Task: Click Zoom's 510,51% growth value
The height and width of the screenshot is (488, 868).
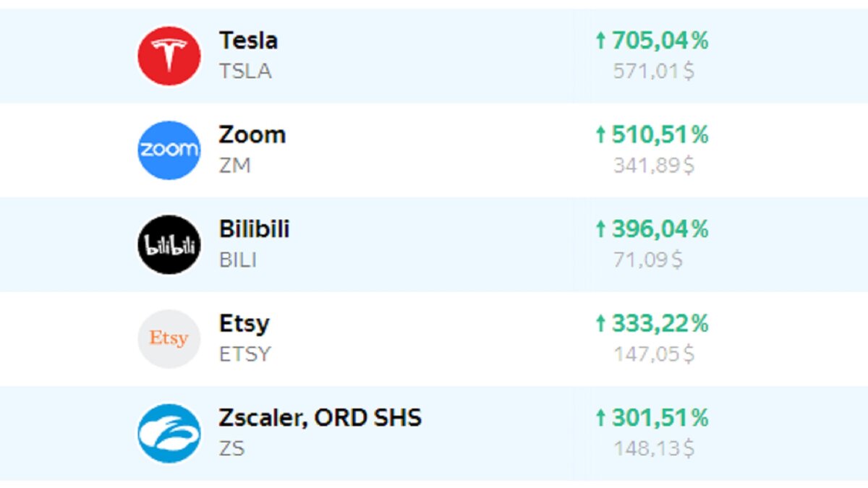Action: [652, 135]
